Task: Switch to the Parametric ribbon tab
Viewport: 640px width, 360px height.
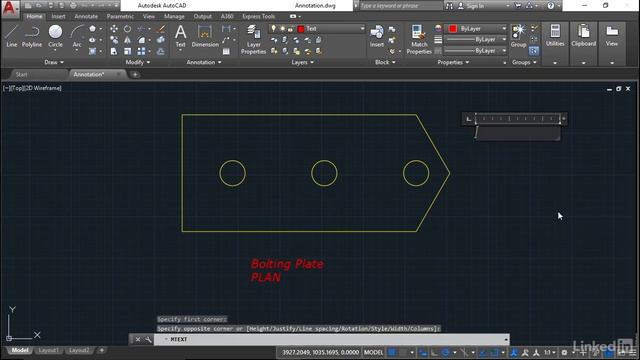Action: tap(120, 16)
